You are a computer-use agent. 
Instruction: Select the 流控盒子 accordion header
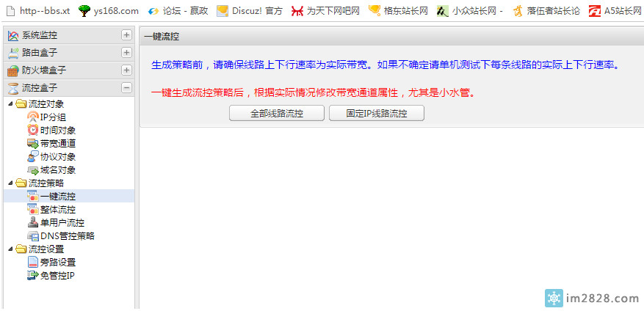[69, 88]
